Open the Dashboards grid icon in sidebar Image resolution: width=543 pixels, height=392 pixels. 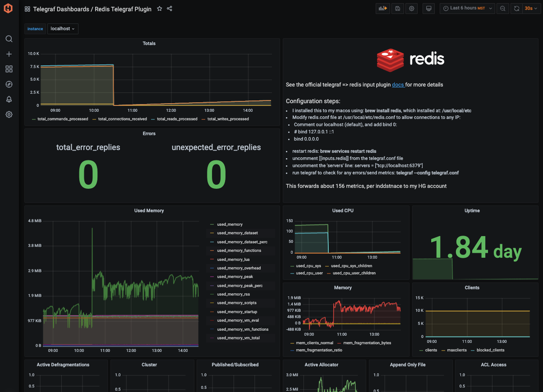(9, 69)
